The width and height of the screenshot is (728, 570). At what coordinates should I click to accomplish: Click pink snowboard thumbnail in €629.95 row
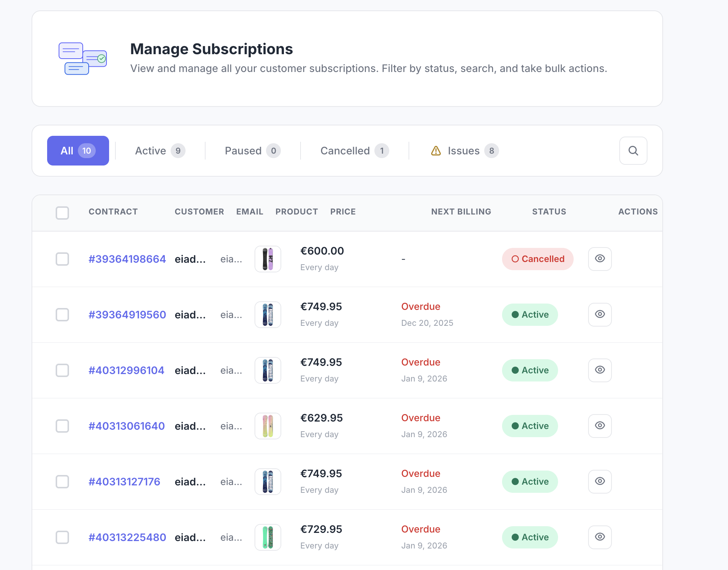point(268,426)
